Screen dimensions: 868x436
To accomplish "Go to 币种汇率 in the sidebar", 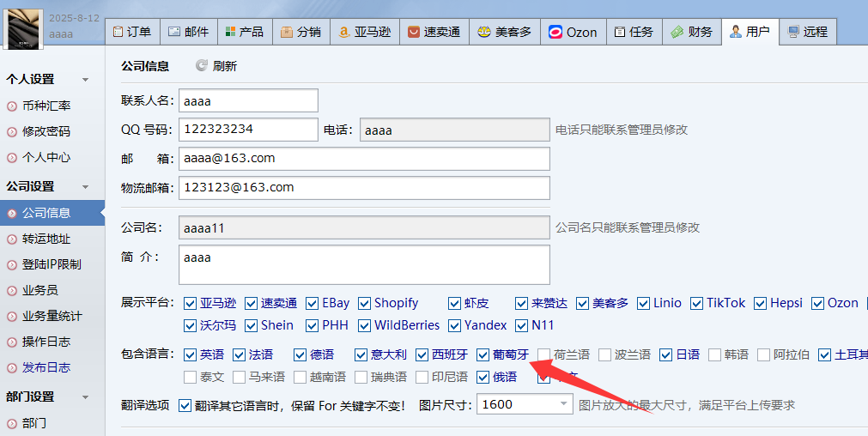I will 46,106.
